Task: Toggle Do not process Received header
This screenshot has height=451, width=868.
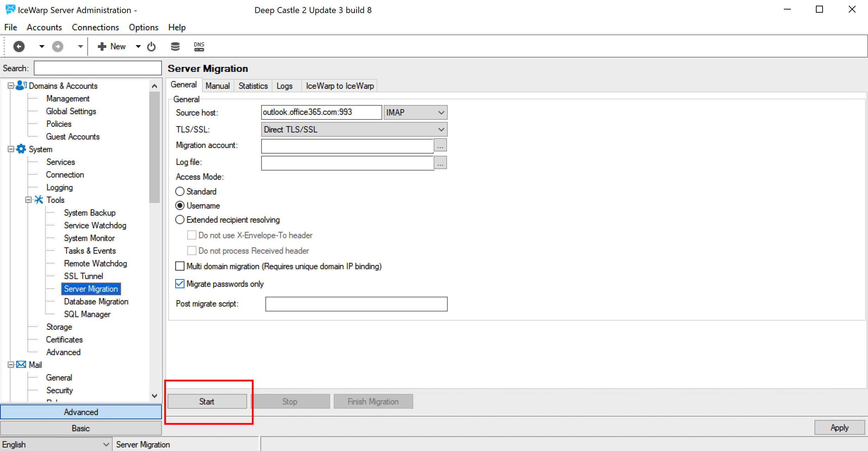Action: pyautogui.click(x=192, y=251)
